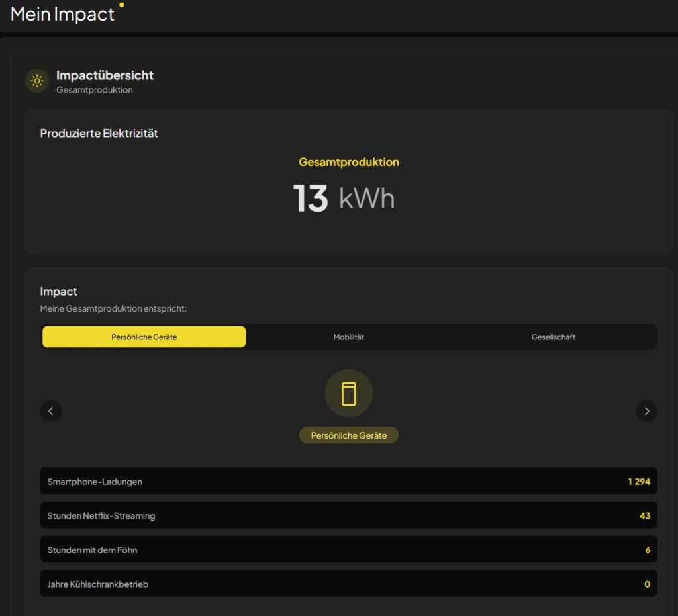Select the Jahre Kühlschrankbetrieb row
678x616 pixels.
[x=348, y=584]
